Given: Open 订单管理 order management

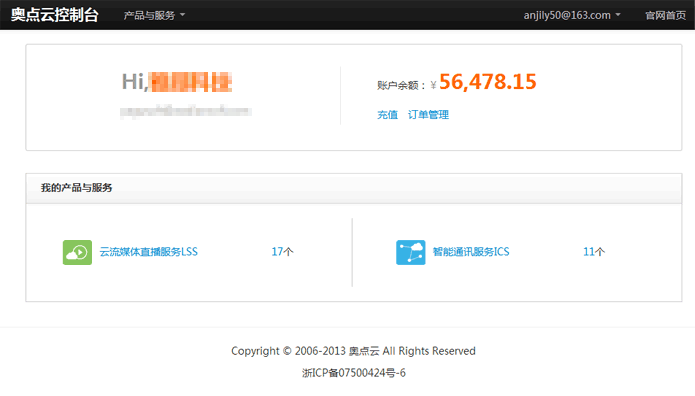Looking at the screenshot, I should click(428, 115).
